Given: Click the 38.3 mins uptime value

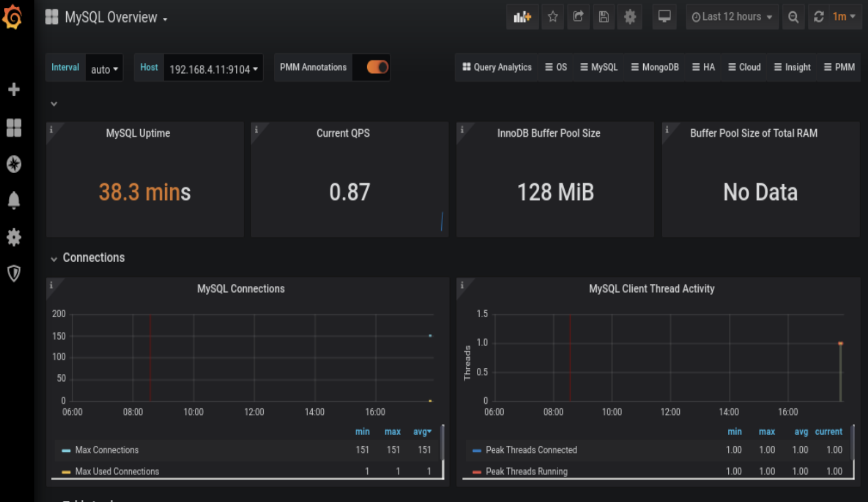Looking at the screenshot, I should tap(145, 193).
